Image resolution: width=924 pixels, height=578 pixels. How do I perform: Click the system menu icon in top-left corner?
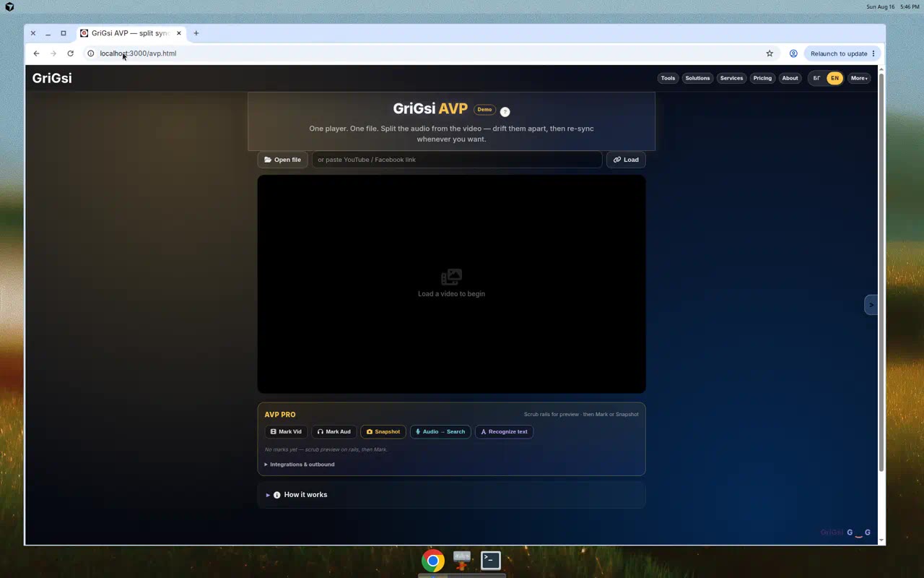tap(9, 7)
